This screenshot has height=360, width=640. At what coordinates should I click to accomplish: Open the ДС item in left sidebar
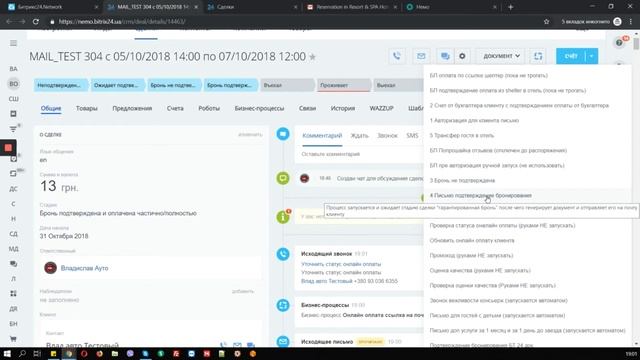point(13,189)
